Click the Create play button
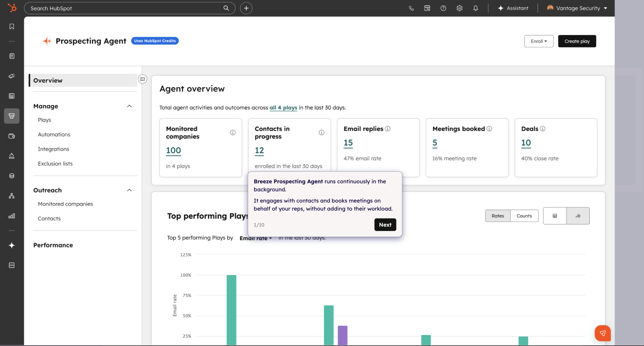Viewport: 644px width, 346px height. (577, 41)
